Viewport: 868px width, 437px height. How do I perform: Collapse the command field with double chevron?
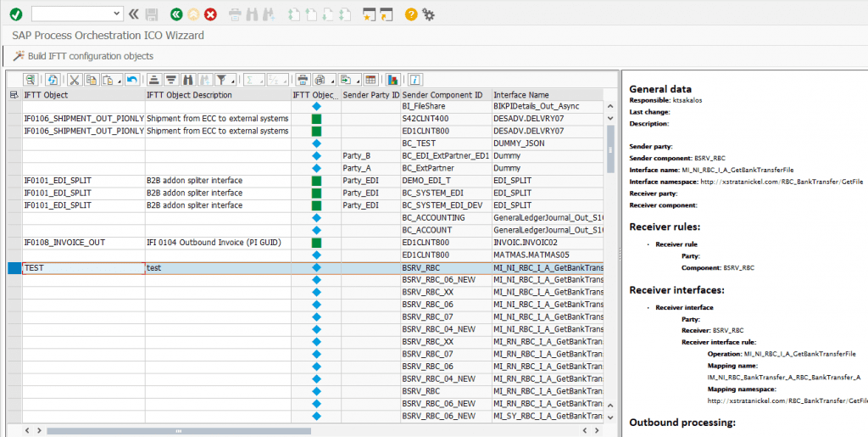click(x=133, y=14)
